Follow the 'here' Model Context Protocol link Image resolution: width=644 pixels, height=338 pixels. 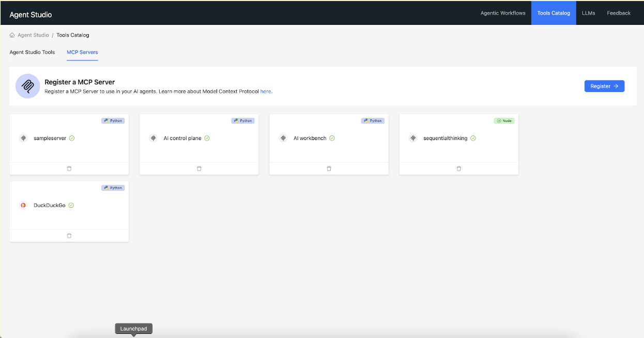[266, 91]
